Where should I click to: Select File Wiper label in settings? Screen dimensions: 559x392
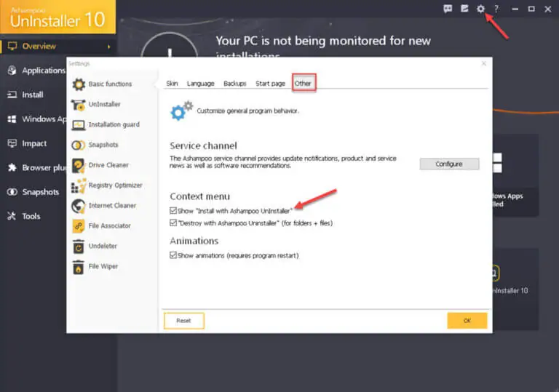coord(103,266)
